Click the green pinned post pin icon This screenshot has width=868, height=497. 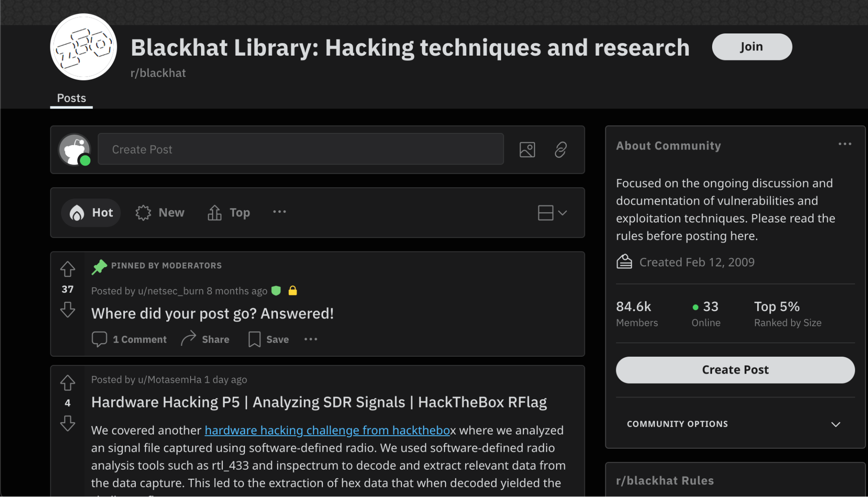pos(99,266)
